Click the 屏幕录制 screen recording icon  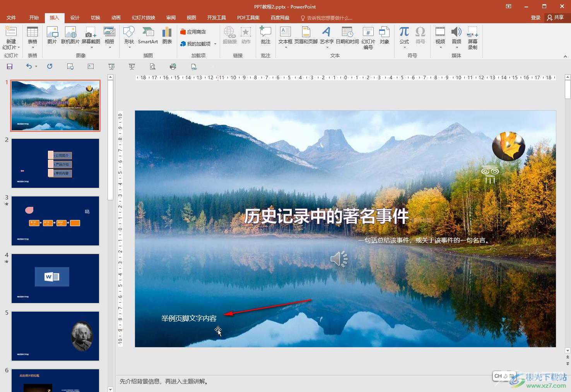(473, 38)
